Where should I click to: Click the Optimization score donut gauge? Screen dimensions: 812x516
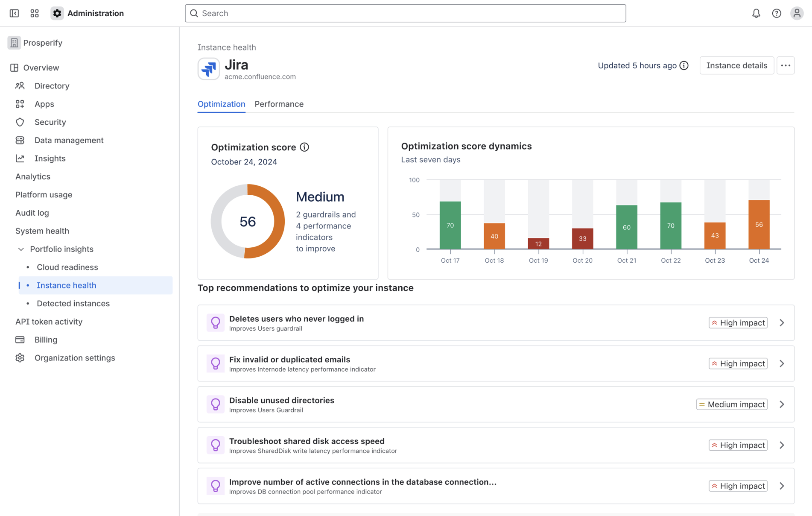[248, 221]
